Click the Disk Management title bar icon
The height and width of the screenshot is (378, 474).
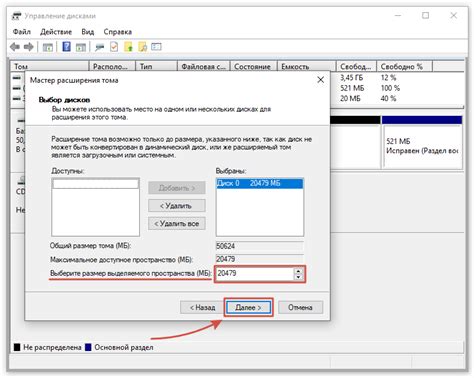click(x=16, y=16)
